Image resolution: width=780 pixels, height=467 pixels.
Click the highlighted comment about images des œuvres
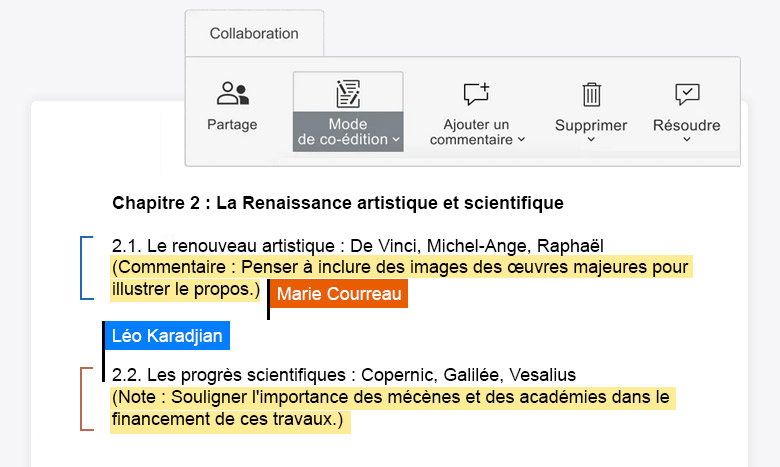click(401, 278)
